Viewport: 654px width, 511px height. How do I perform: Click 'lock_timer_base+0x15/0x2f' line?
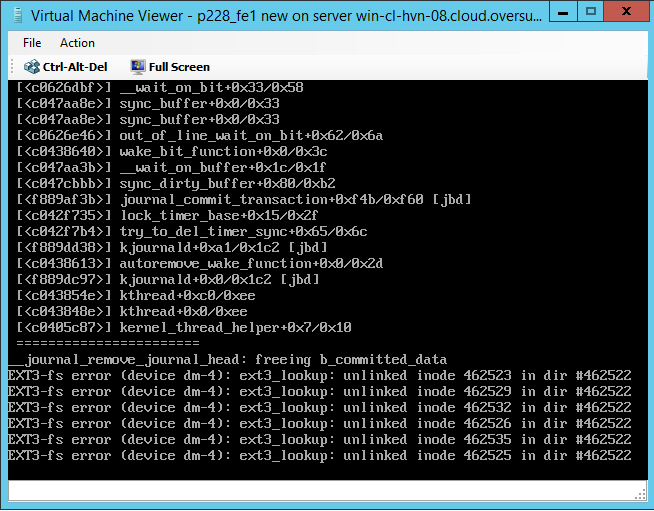point(167,216)
